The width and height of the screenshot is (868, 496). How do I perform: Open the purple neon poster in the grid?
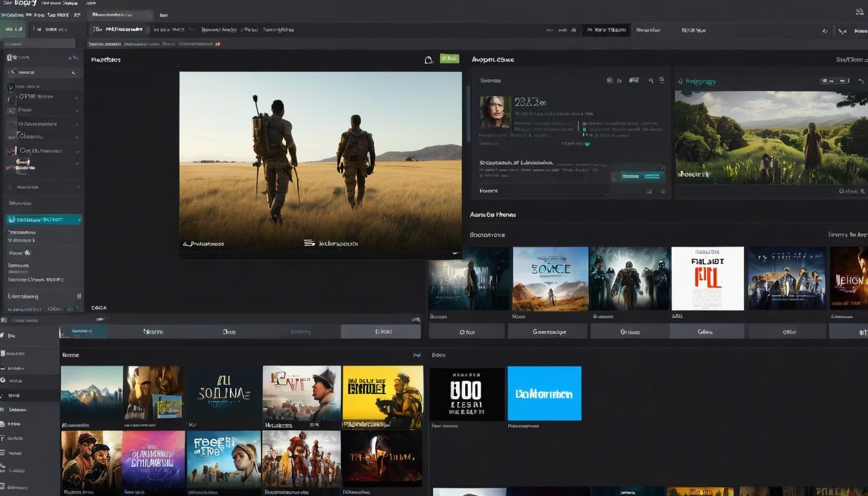click(154, 459)
